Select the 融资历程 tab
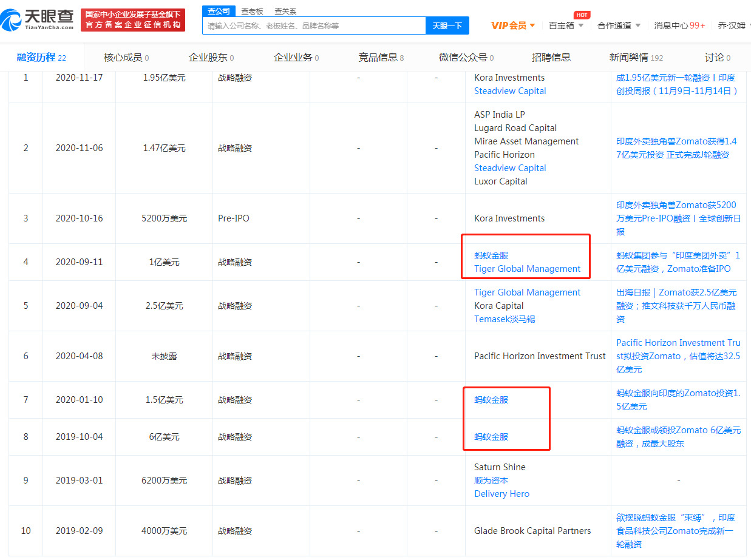Viewport: 751px width, 560px height. (41, 58)
